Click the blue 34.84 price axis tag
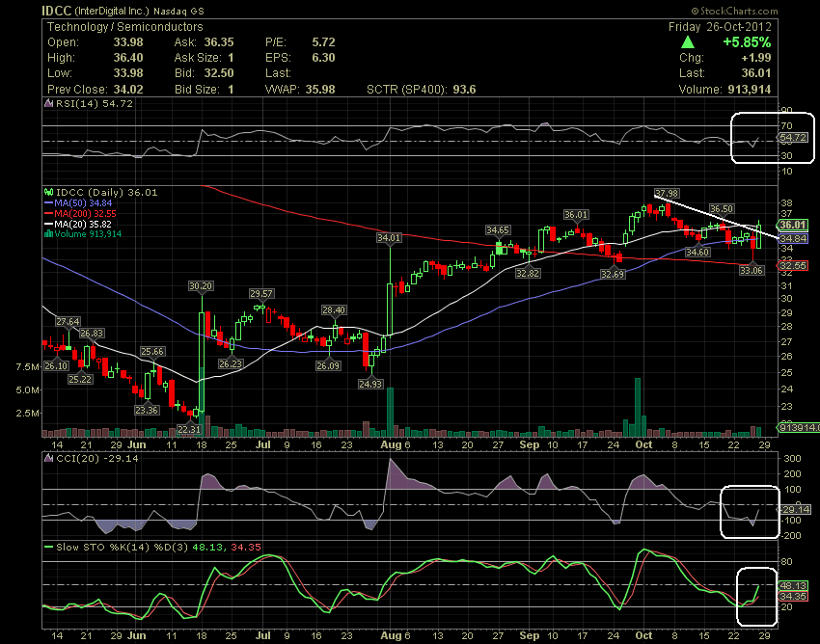The width and height of the screenshot is (820, 644). point(793,238)
